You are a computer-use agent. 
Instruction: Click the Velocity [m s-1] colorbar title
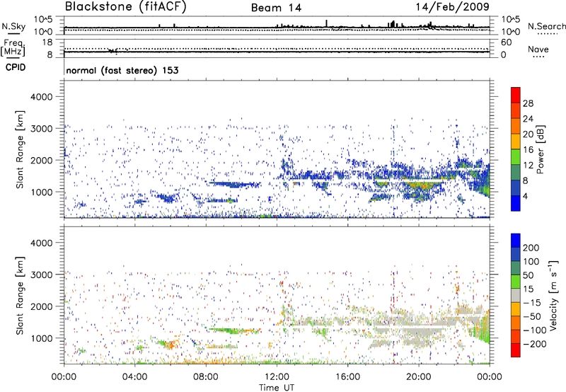tap(553, 295)
